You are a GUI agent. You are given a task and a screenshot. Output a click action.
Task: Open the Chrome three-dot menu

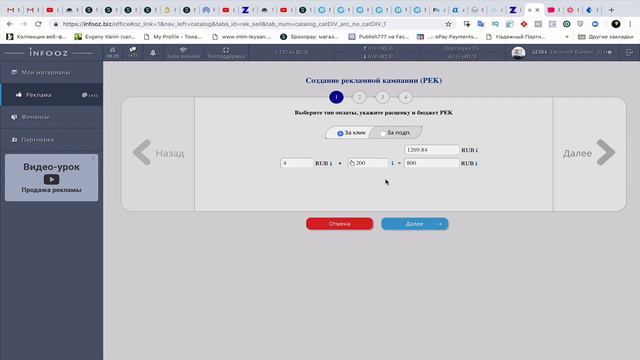pyautogui.click(x=631, y=24)
